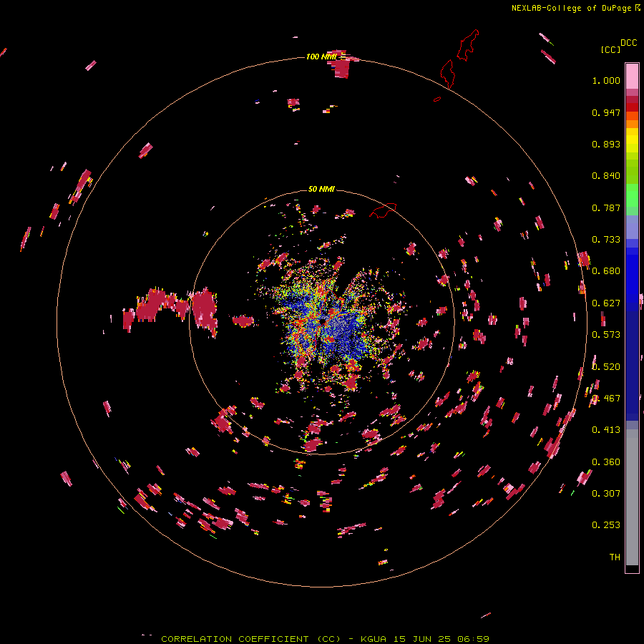644x644 pixels.
Task: Select the 0.627 scale value
Action: coord(606,303)
